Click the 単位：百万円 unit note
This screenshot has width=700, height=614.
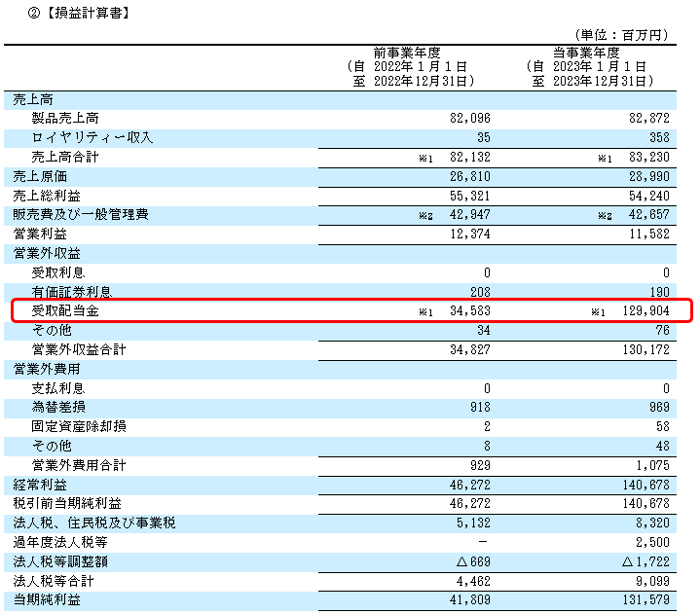(622, 35)
